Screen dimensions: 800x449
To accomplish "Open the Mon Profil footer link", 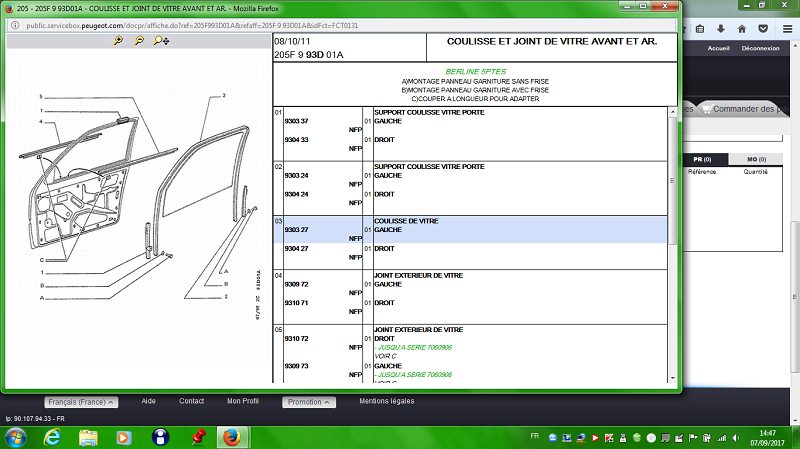I will click(243, 401).
